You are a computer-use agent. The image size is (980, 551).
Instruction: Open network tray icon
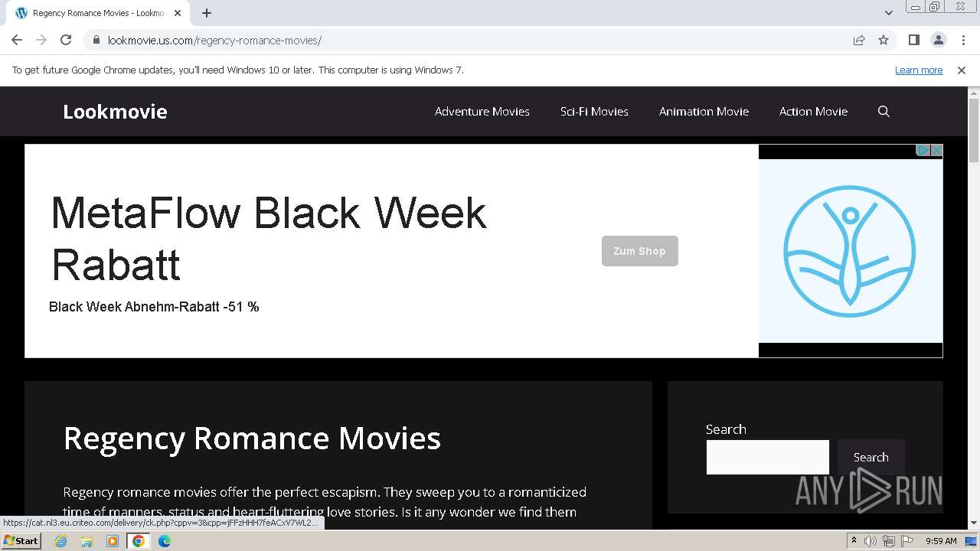(x=889, y=541)
